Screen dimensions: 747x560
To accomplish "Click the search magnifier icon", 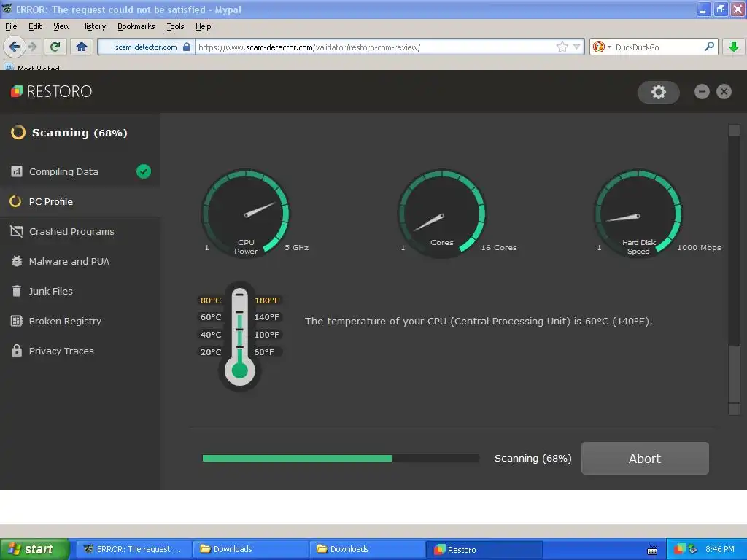I will pyautogui.click(x=709, y=47).
